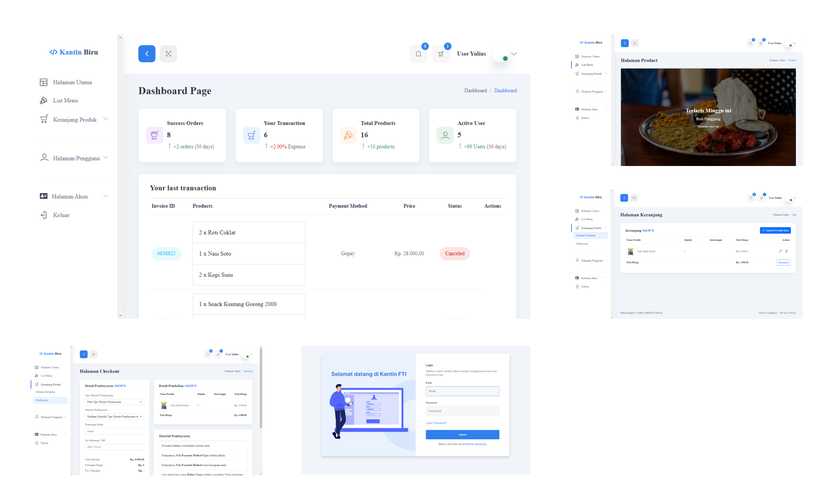Click the pencil edit icon in Keranjang table
This screenshot has height=504, width=821.
(x=780, y=251)
